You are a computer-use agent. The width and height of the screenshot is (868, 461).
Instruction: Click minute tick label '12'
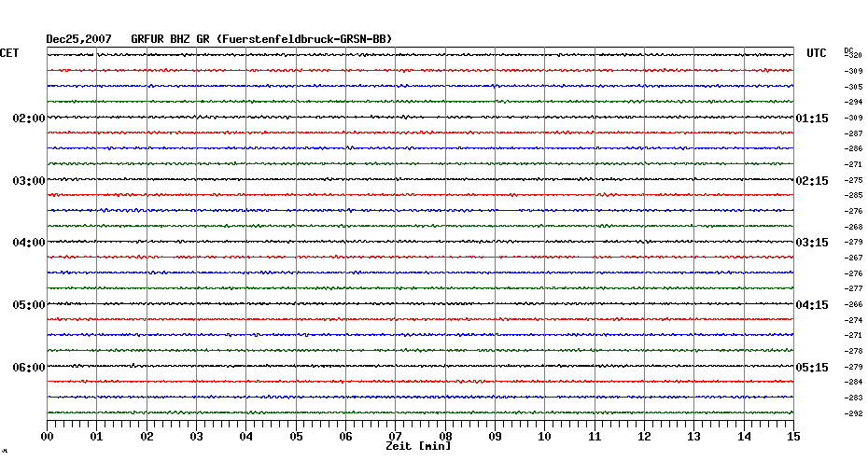[x=644, y=437]
